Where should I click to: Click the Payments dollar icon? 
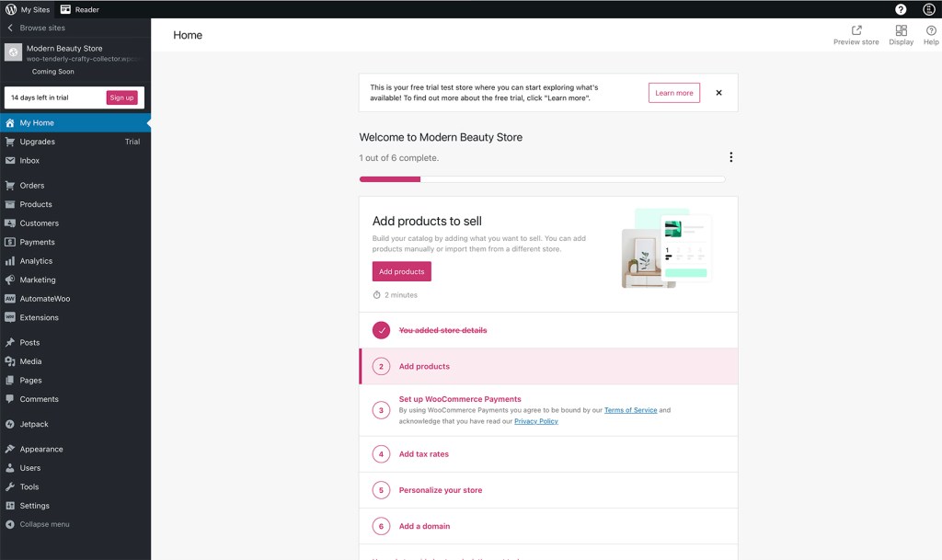9,242
